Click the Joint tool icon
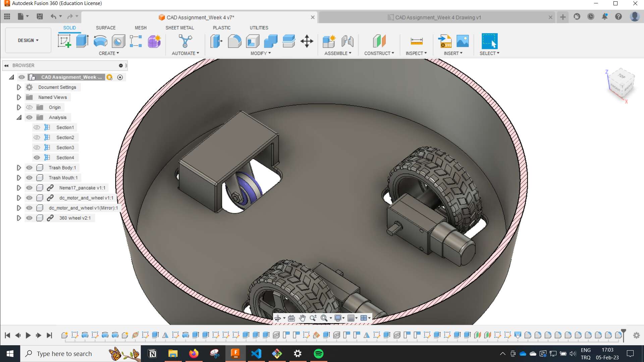 (x=347, y=41)
